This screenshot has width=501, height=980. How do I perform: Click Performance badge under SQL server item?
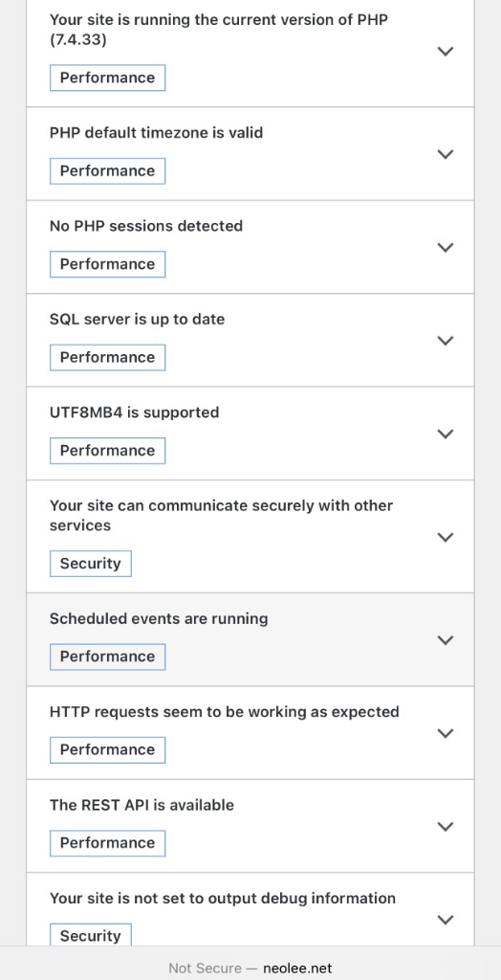(x=107, y=358)
